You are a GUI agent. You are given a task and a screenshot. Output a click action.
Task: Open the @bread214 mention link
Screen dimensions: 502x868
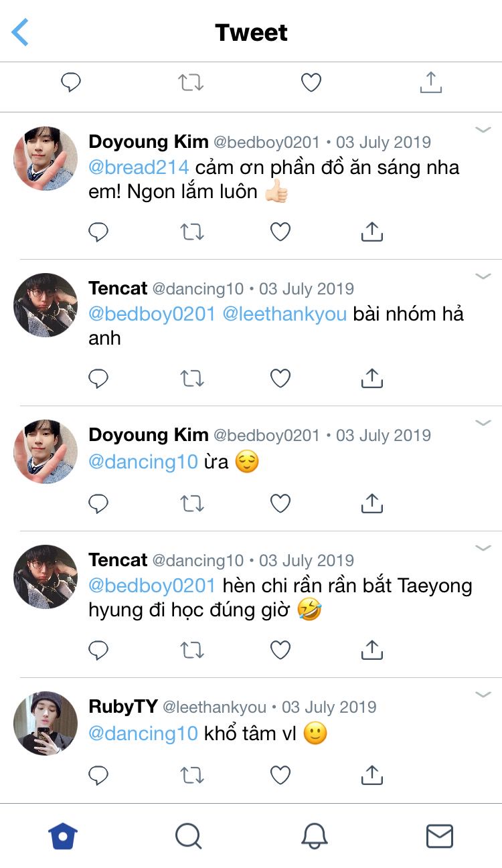tap(139, 167)
